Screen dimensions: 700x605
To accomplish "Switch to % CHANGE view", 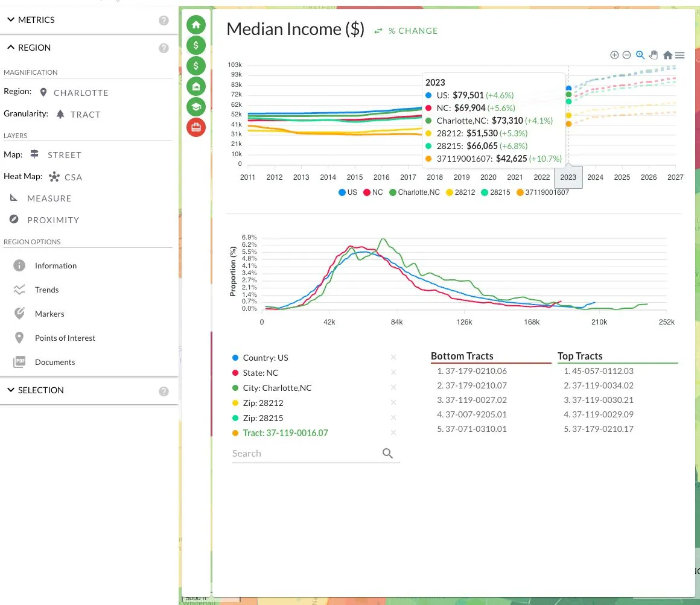I will (x=406, y=31).
